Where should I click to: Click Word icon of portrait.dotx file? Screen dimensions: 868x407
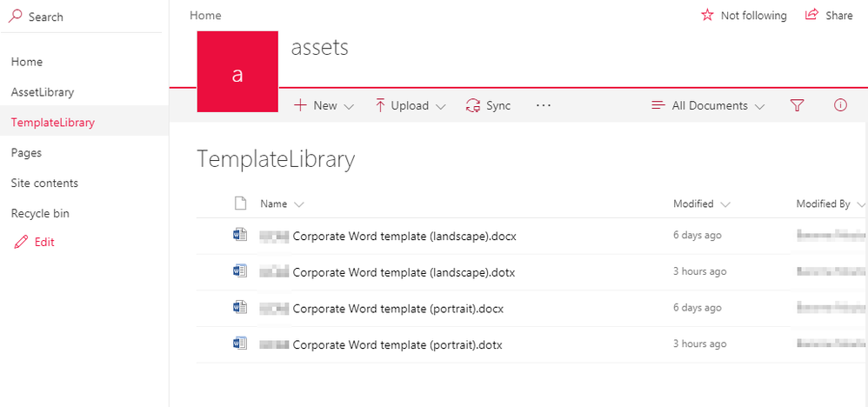coord(240,344)
